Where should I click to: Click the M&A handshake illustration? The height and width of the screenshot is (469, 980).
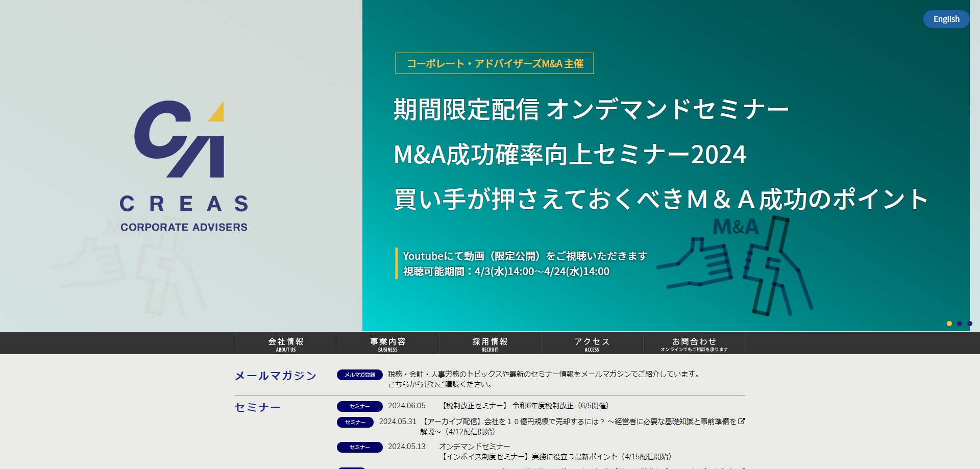click(735, 265)
